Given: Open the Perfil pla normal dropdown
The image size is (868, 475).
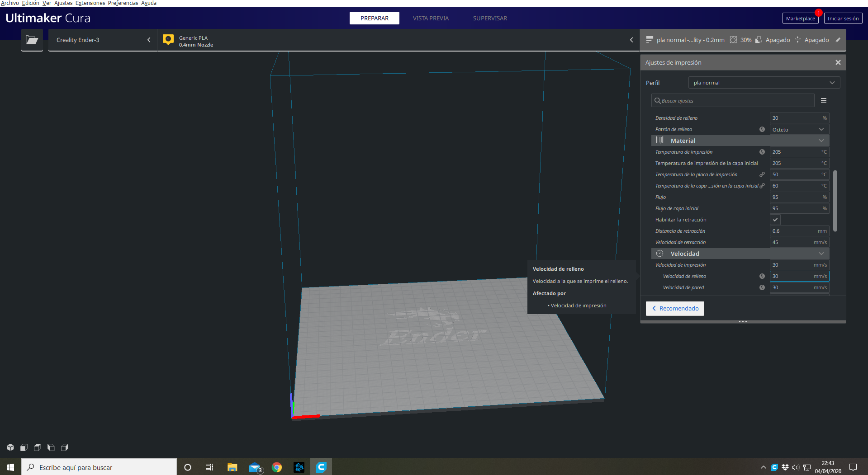Looking at the screenshot, I should pyautogui.click(x=764, y=83).
